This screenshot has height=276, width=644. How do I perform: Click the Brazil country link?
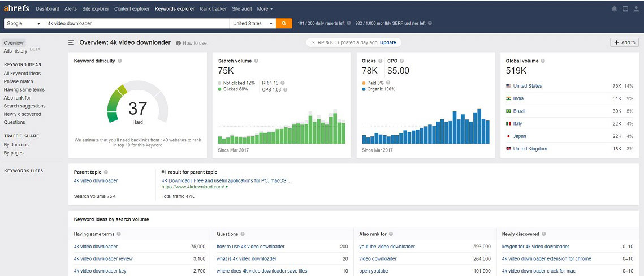tap(519, 111)
